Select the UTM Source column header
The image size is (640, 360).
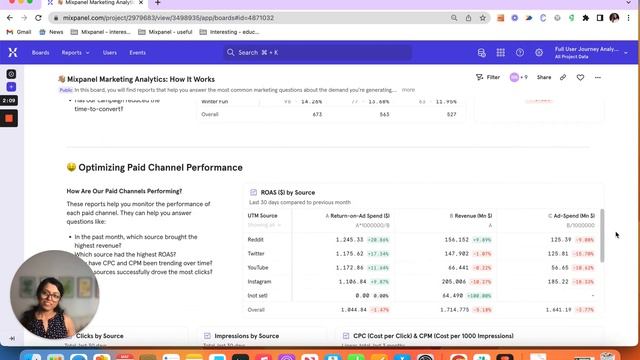click(262, 216)
